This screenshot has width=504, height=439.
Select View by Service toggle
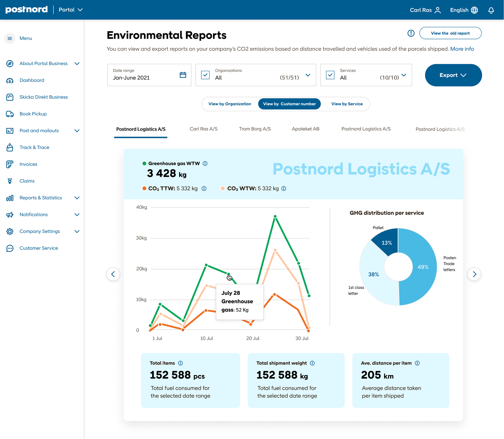pyautogui.click(x=347, y=104)
